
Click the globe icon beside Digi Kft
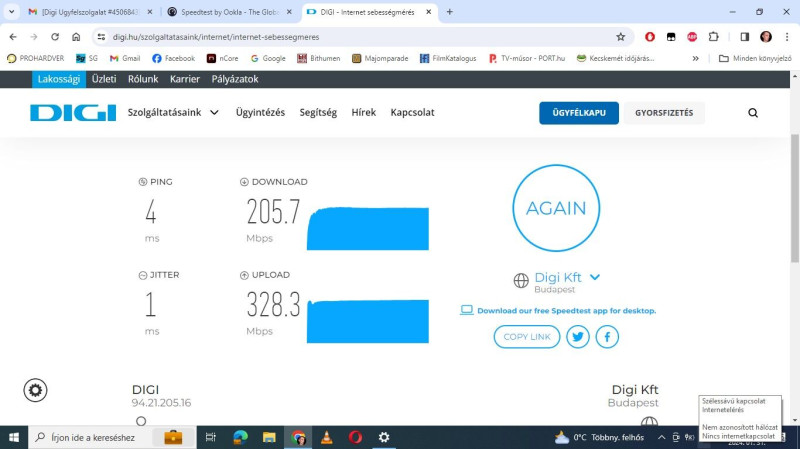(x=521, y=281)
